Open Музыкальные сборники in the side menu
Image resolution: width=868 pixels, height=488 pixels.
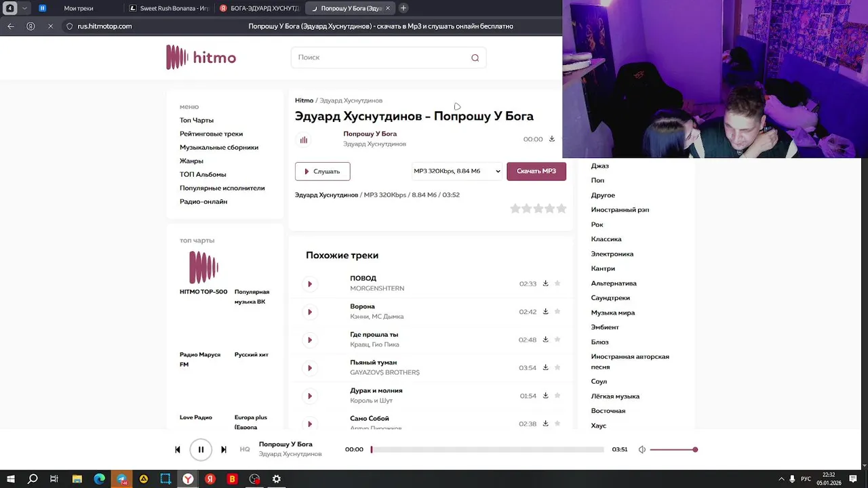coord(219,147)
